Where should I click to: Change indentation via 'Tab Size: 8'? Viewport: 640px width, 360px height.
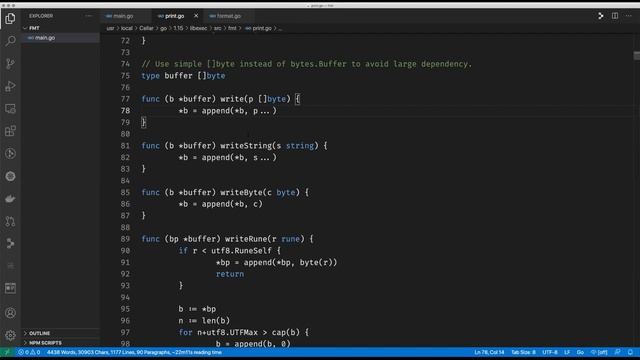(x=523, y=352)
